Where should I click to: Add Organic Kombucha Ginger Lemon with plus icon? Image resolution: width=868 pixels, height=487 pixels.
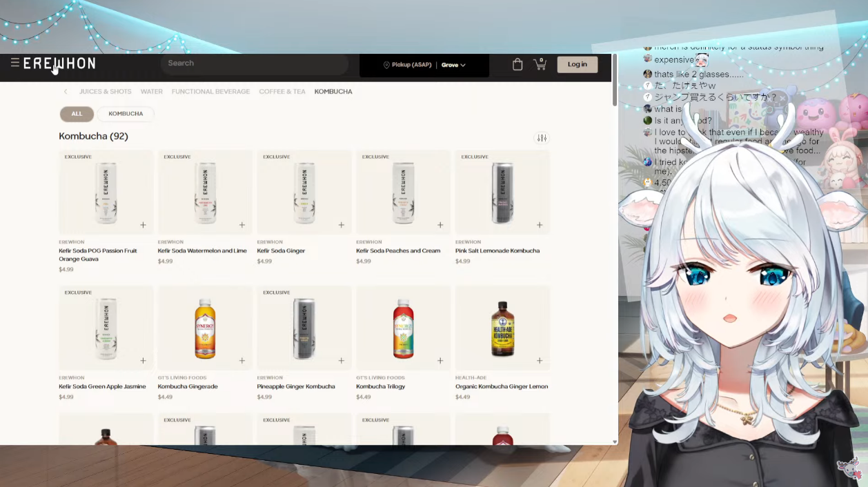540,360
